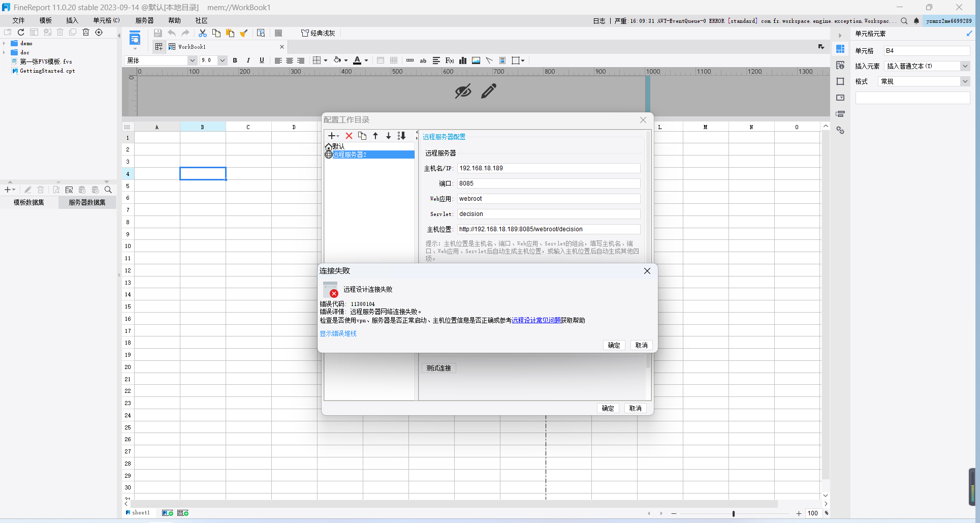Toggle the crossed-eye visibility icon
Viewport: 980px width, 523px height.
[x=463, y=91]
